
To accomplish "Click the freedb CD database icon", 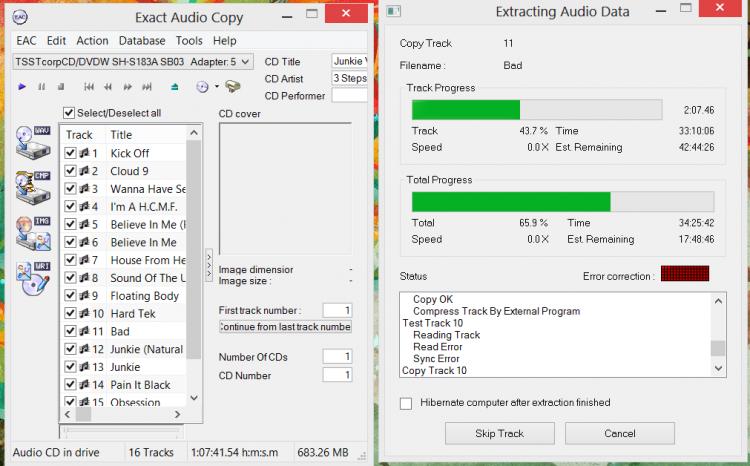I will (x=202, y=87).
